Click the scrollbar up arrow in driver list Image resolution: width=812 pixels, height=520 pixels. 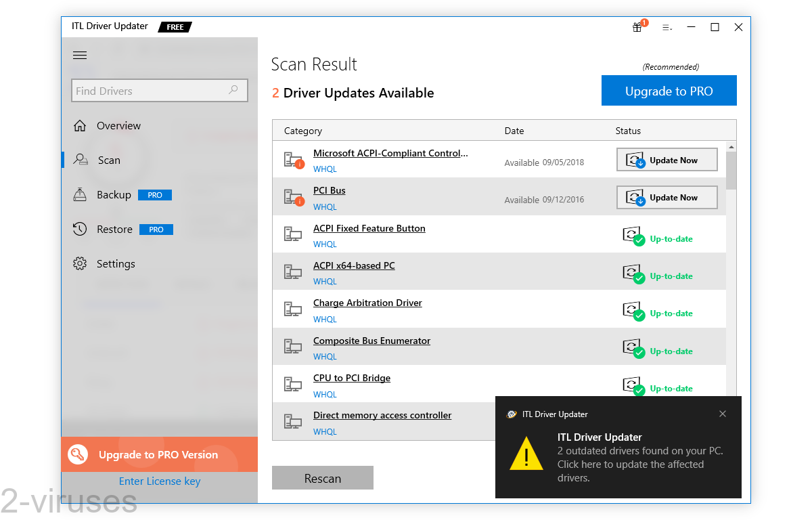731,146
